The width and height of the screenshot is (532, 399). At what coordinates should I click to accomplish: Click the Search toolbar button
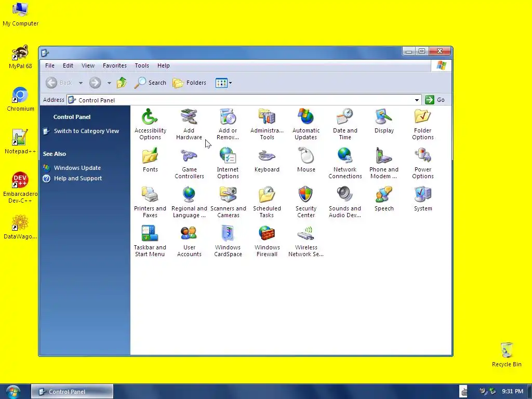click(x=150, y=83)
